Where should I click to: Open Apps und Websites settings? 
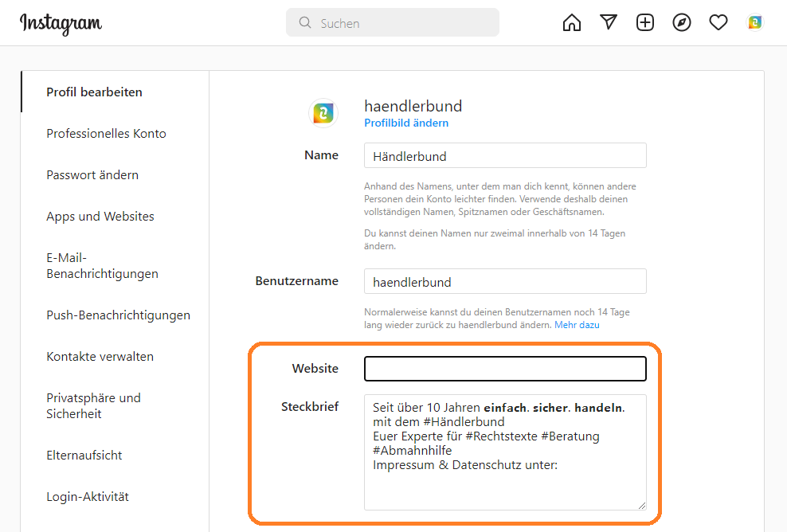tap(100, 217)
